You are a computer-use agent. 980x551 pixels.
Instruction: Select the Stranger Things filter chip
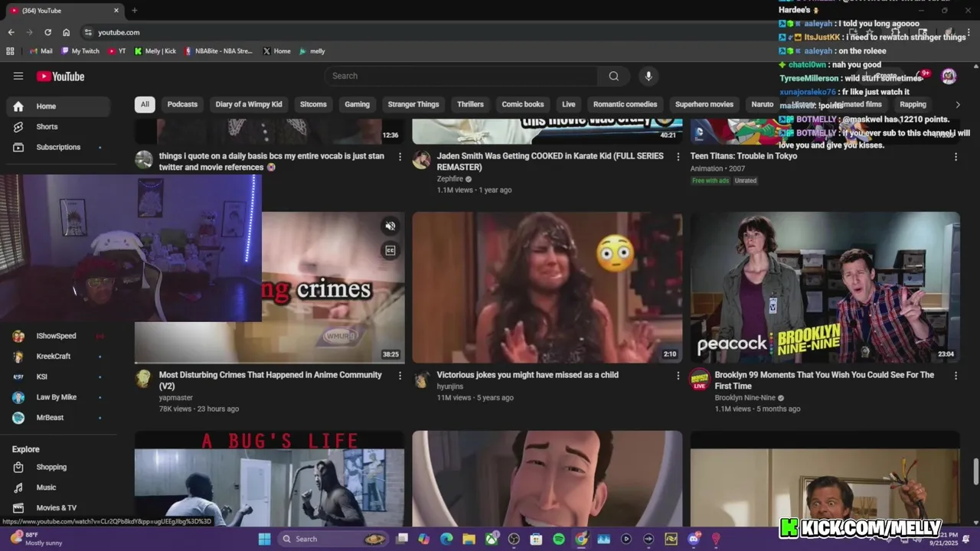413,104
